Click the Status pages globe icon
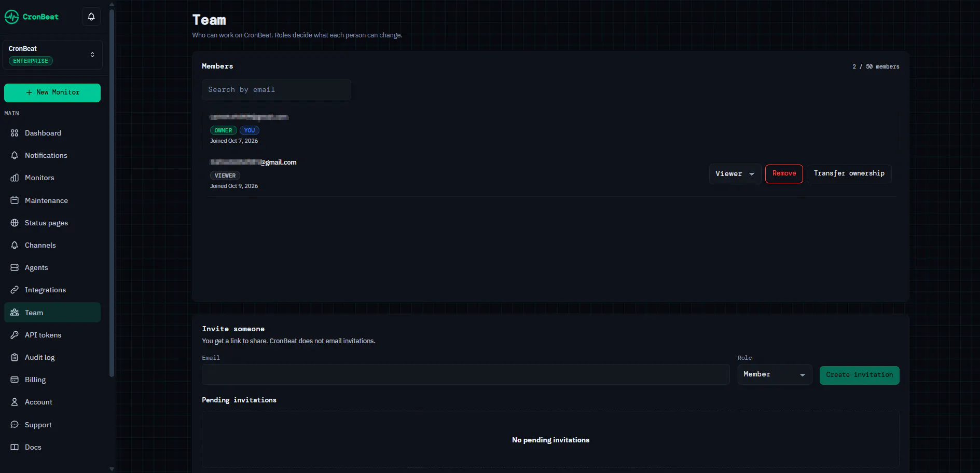Viewport: 980px width, 473px height. pos(15,223)
